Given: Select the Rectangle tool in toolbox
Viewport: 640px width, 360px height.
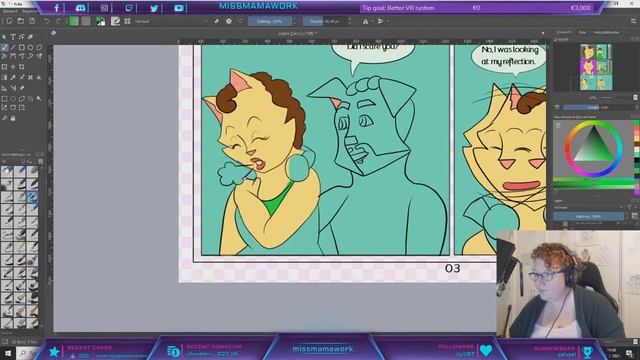Looking at the screenshot, I should point(22,47).
